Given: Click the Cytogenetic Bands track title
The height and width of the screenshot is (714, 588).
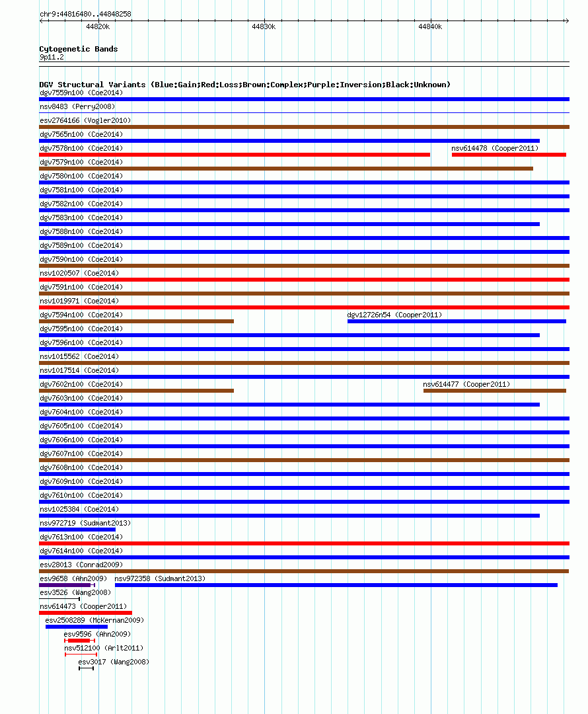Looking at the screenshot, I should (x=78, y=49).
